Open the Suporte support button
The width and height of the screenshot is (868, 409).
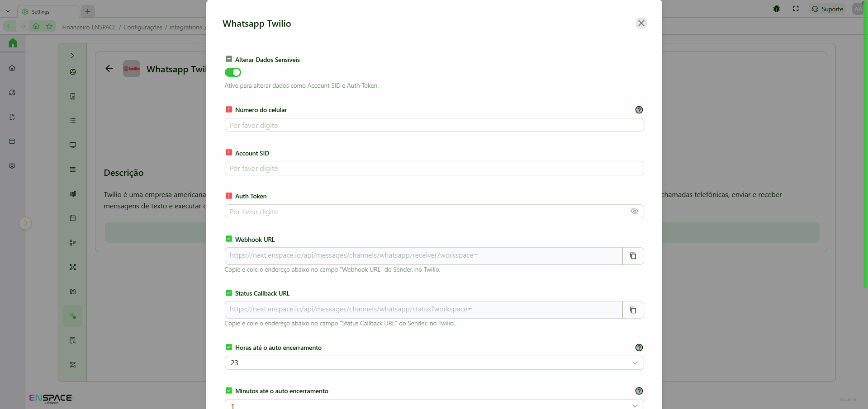pyautogui.click(x=827, y=9)
